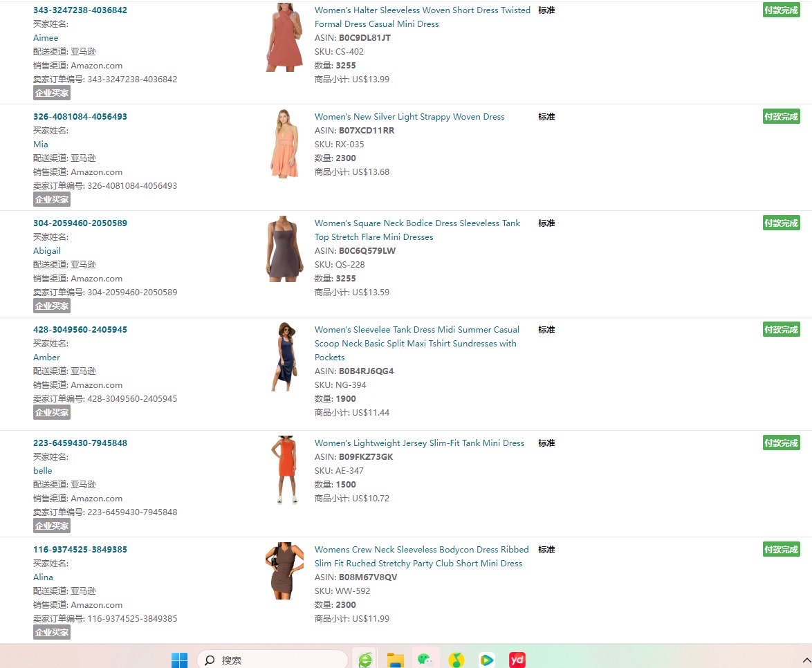The width and height of the screenshot is (812, 668).
Task: Click SKU: WW-592 text
Action: coord(342,591)
